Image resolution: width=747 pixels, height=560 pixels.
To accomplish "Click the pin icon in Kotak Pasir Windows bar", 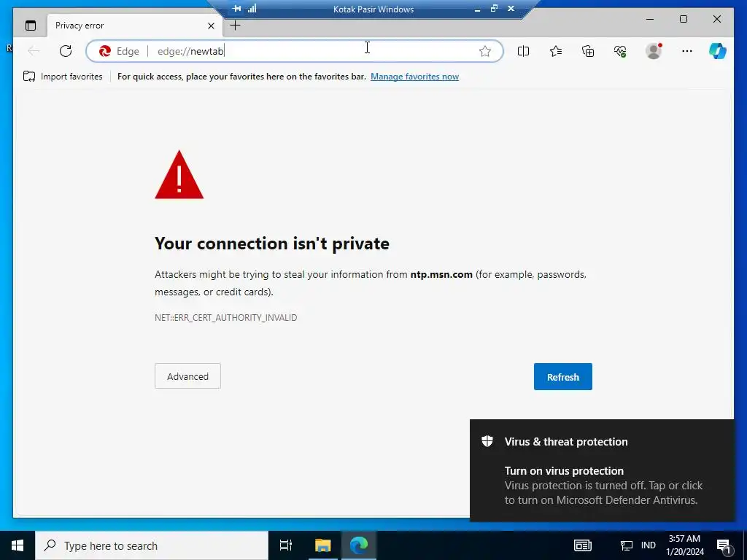I will [237, 9].
